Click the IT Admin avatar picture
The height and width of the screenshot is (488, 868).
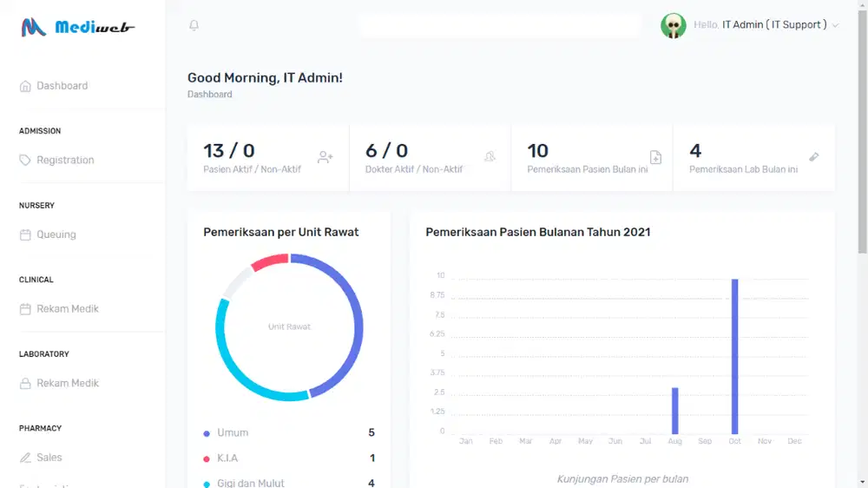(673, 25)
